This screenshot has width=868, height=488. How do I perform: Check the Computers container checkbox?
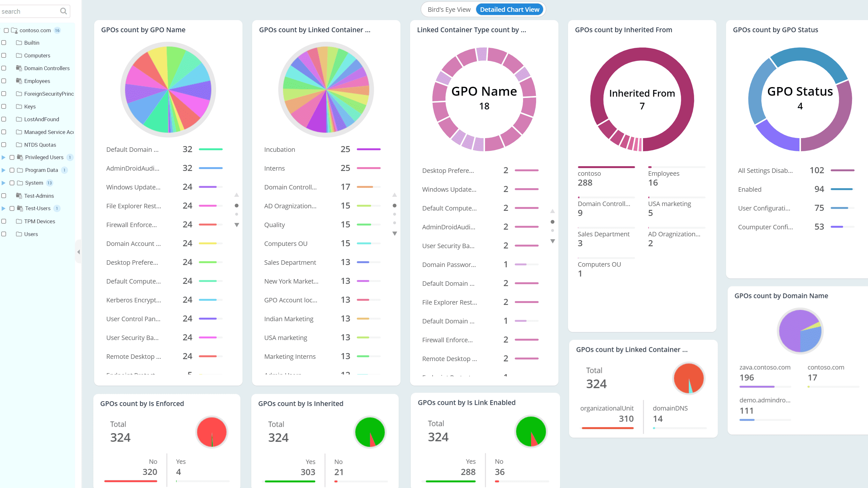4,55
